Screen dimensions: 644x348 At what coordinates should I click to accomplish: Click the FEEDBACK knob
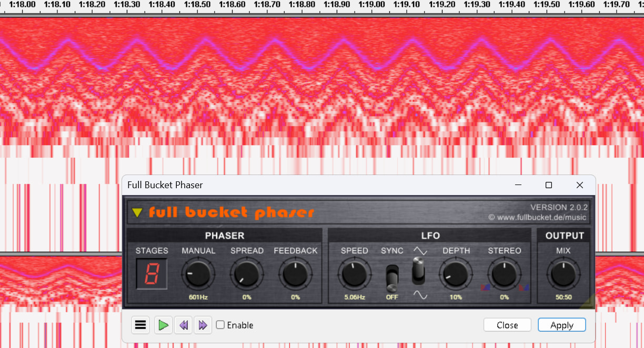tap(295, 274)
